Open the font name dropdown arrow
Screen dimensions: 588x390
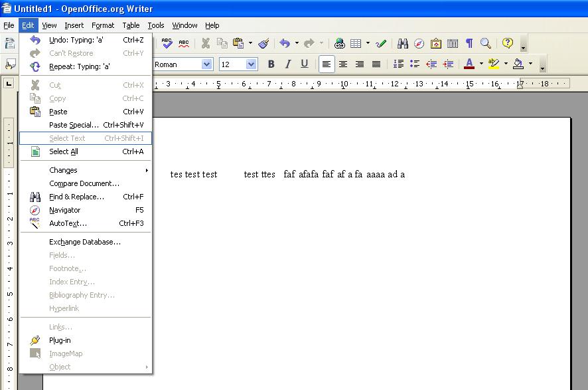tap(206, 64)
